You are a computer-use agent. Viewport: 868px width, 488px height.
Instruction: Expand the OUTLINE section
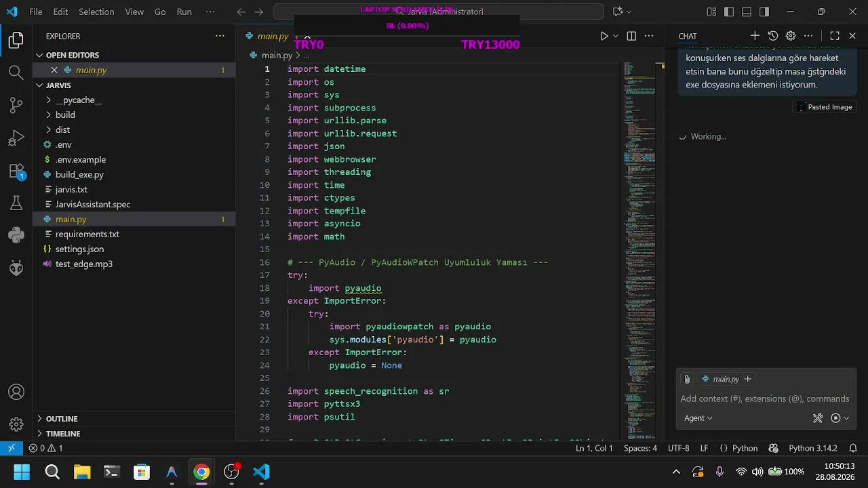click(x=134, y=418)
